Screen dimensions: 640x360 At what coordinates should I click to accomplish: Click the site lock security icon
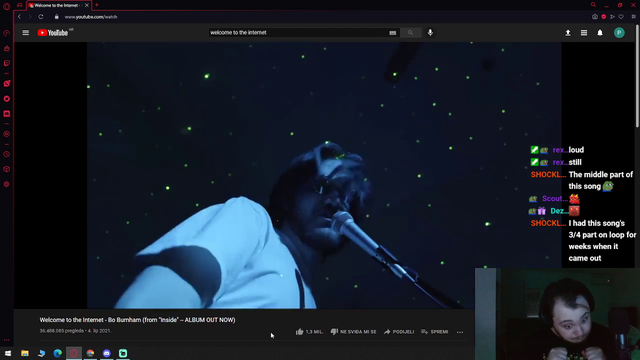pyautogui.click(x=57, y=17)
